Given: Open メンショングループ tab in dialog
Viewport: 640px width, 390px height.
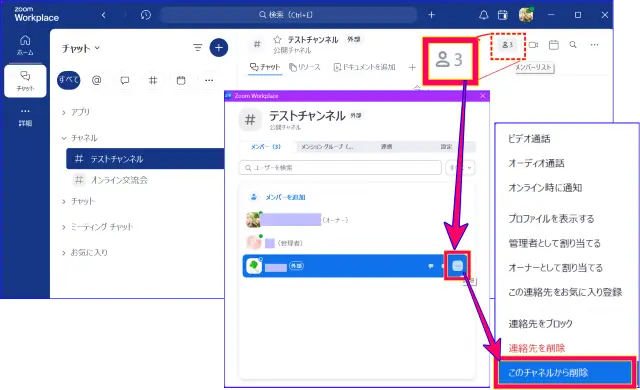Looking at the screenshot, I should pyautogui.click(x=327, y=146).
